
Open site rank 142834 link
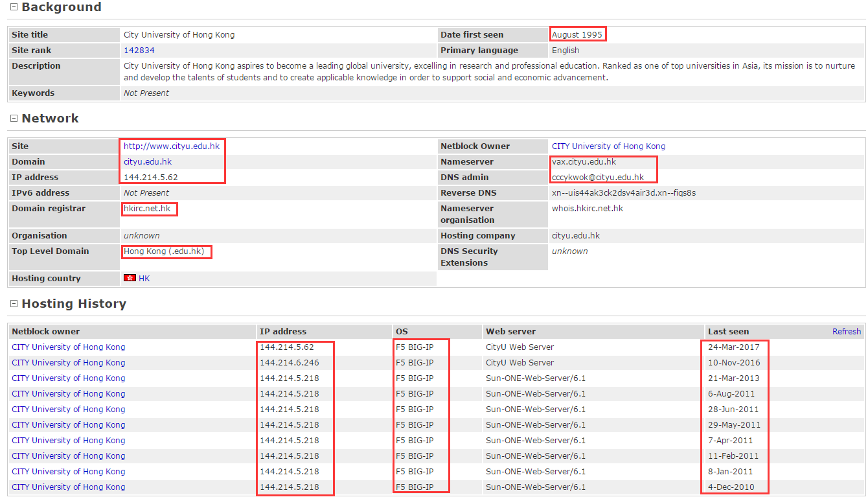point(139,51)
